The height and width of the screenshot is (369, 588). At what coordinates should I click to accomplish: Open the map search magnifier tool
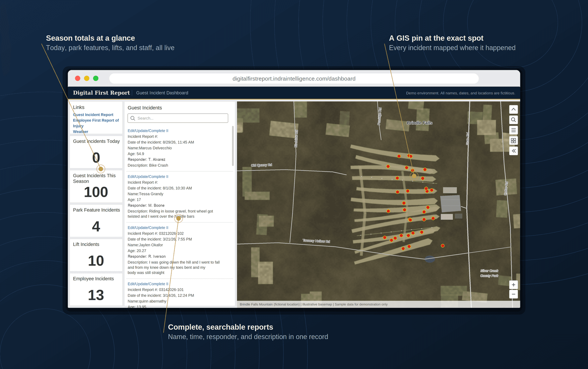coord(513,120)
